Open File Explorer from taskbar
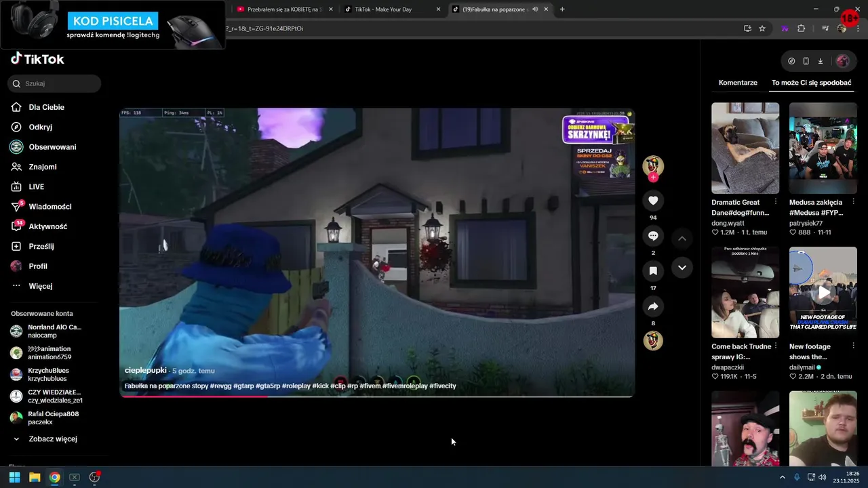This screenshot has width=868, height=488. click(x=35, y=477)
